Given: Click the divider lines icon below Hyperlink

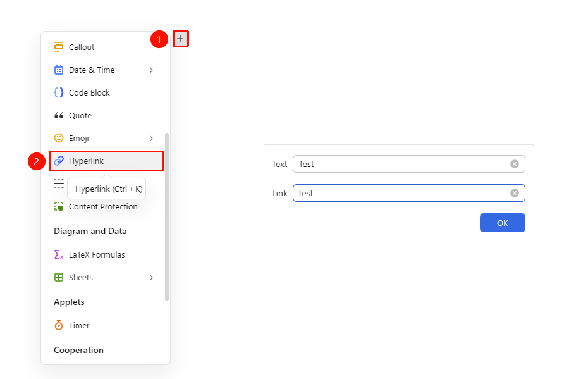Looking at the screenshot, I should point(59,183).
